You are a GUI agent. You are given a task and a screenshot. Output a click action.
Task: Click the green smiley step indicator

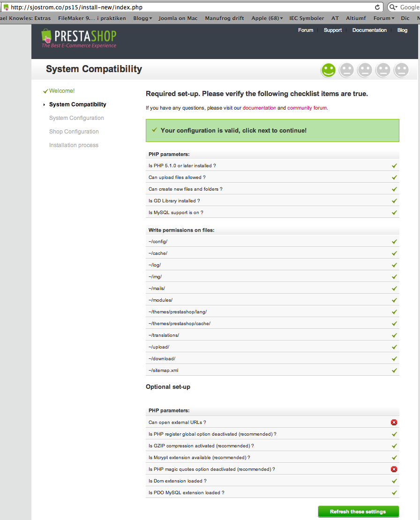click(x=329, y=70)
